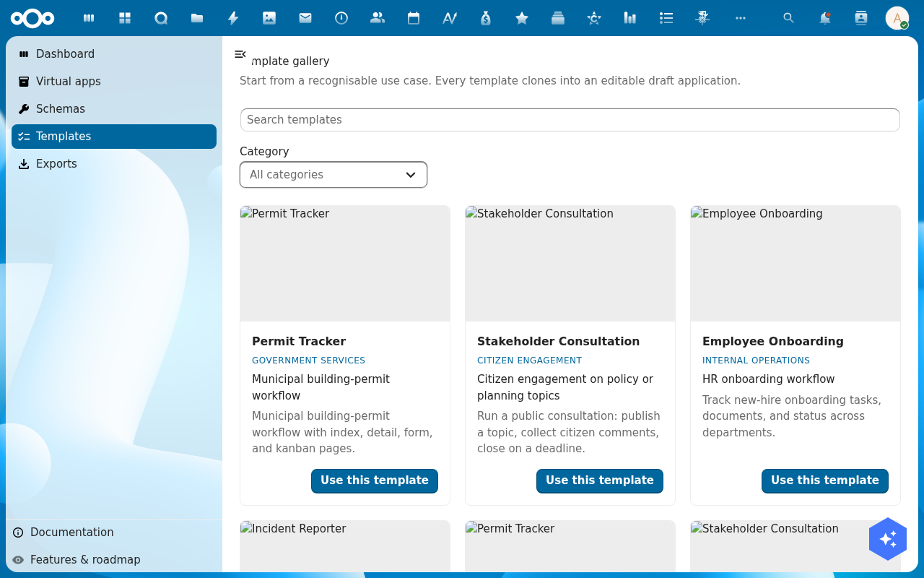The width and height of the screenshot is (924, 578).
Task: Open unified search magnifier
Action: pyautogui.click(x=789, y=18)
